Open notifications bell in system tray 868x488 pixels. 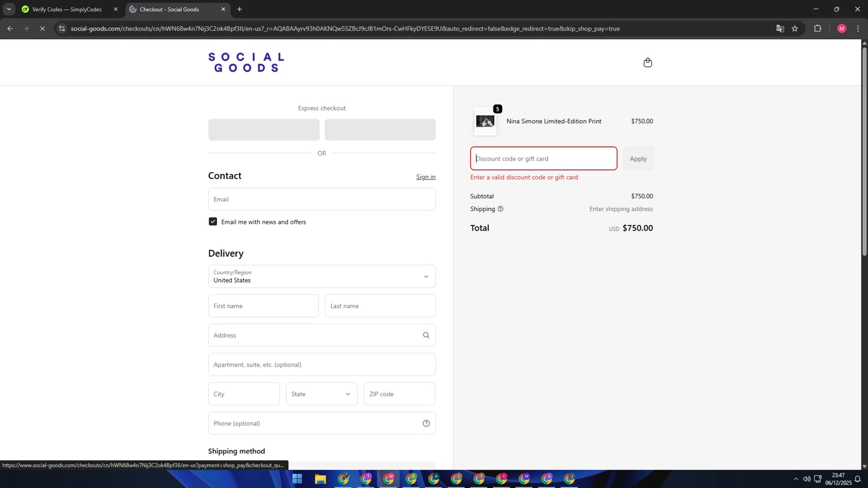(x=858, y=479)
